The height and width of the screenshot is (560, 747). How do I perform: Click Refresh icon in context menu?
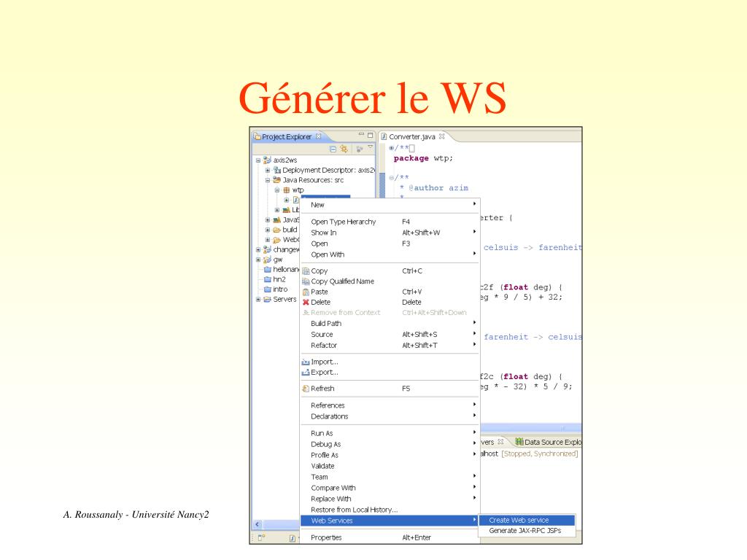[x=306, y=389]
